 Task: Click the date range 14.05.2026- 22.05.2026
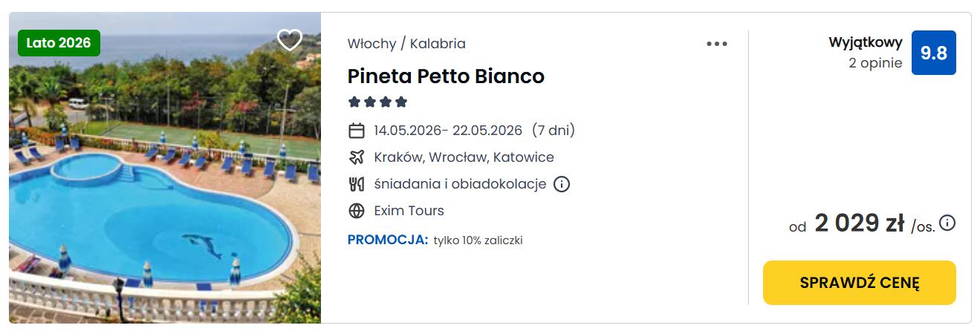(x=448, y=131)
